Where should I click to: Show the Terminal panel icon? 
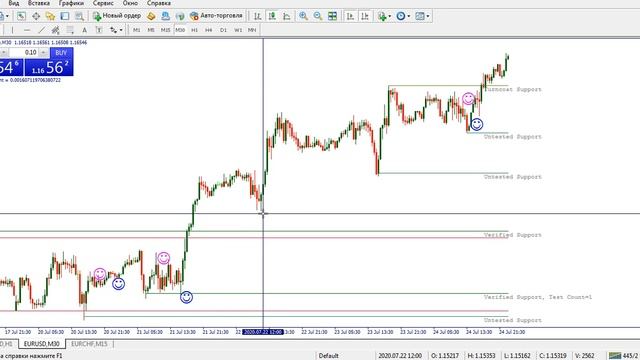65,16
